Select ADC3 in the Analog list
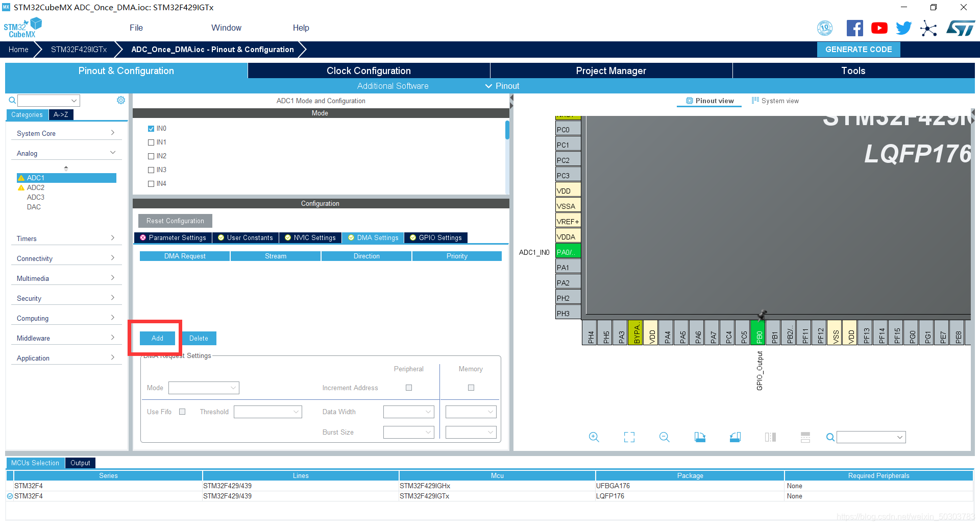 point(36,197)
